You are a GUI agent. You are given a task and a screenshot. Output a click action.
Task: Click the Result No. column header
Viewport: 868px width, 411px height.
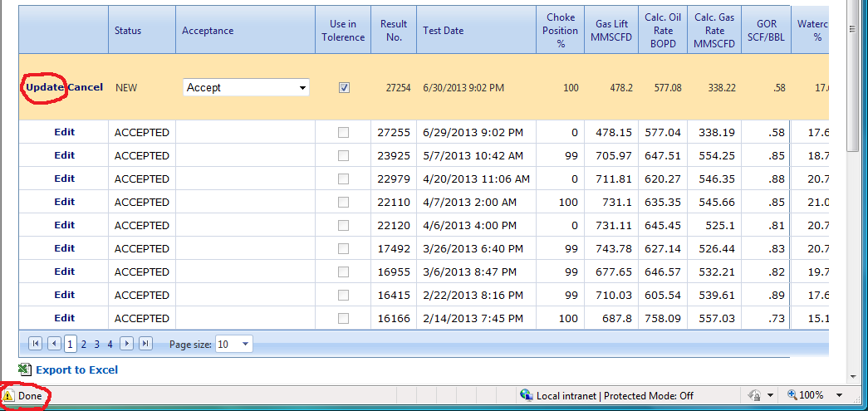pyautogui.click(x=394, y=31)
